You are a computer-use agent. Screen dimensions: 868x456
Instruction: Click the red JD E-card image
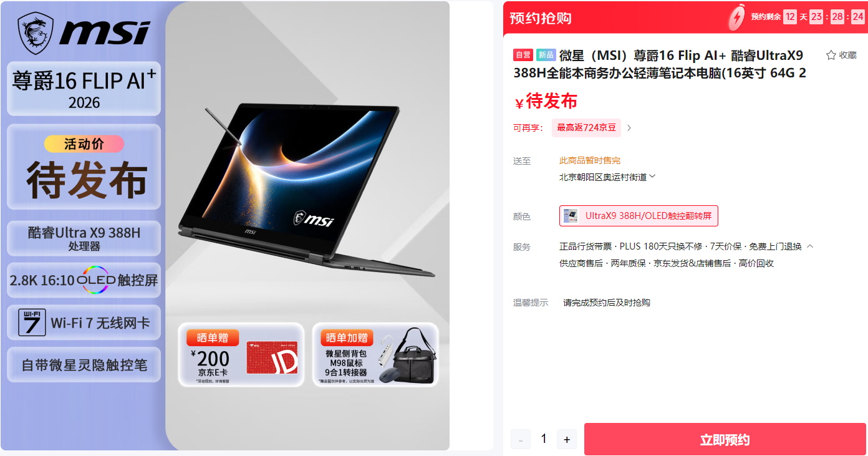(272, 357)
